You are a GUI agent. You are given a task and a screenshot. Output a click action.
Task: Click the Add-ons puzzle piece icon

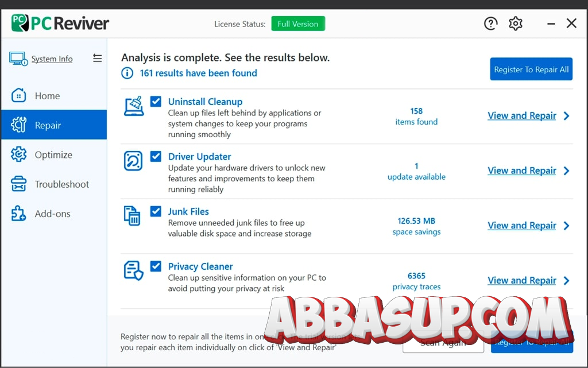coord(18,213)
